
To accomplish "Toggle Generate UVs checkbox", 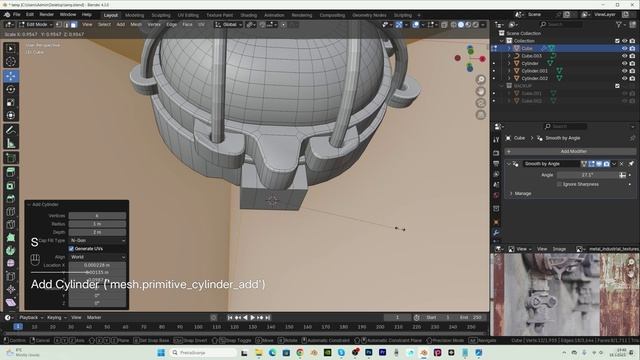I will pyautogui.click(x=71, y=249).
